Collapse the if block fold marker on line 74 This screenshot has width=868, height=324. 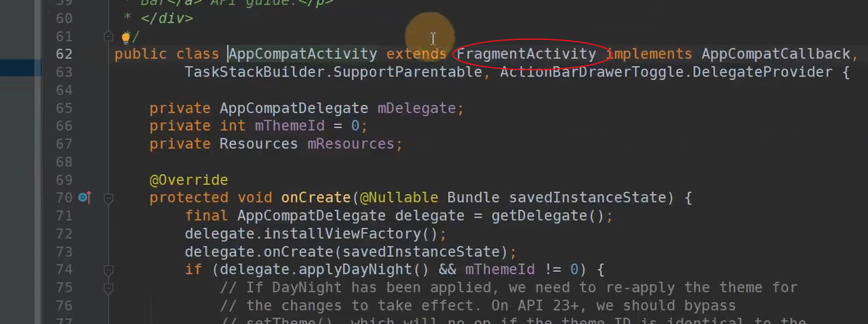[108, 270]
